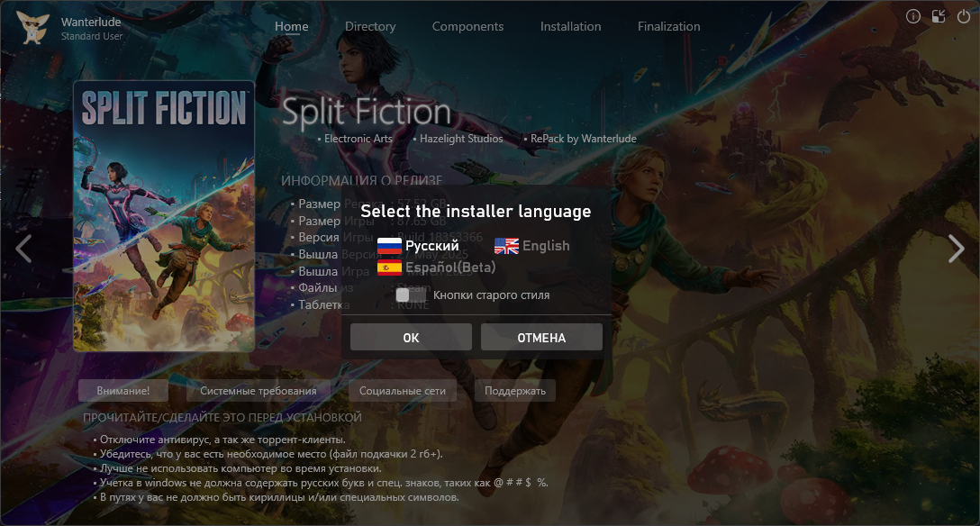Click the power exit icon
Image resolution: width=980 pixels, height=526 pixels.
click(964, 17)
